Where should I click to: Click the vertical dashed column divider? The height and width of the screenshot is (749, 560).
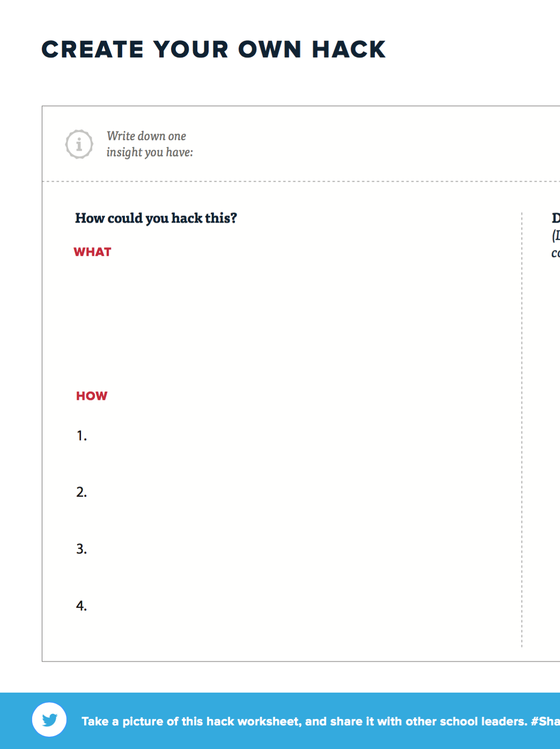tap(521, 429)
